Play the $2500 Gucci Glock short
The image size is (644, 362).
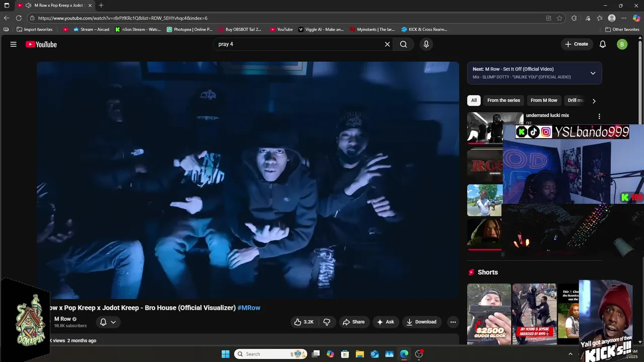(489, 314)
